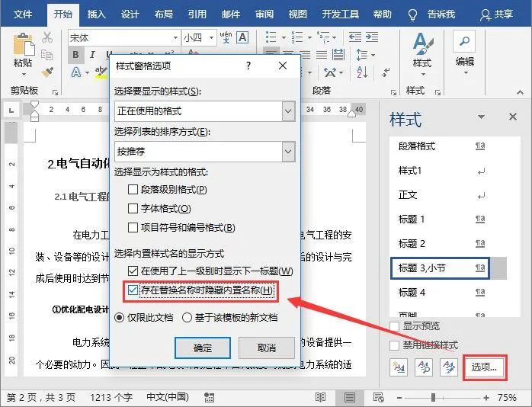Switch to the 审阅 tab
Screen dimensions: 532x407
264,14
